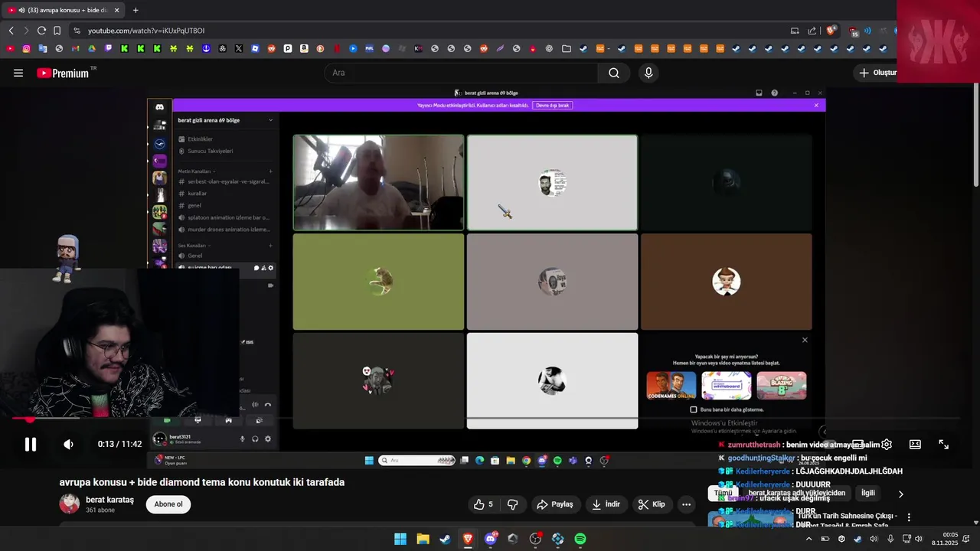
Task: Open a new browser tab with plus
Action: (x=136, y=10)
